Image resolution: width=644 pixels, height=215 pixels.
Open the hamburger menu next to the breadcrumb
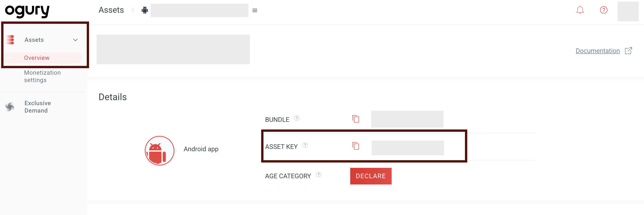[255, 10]
